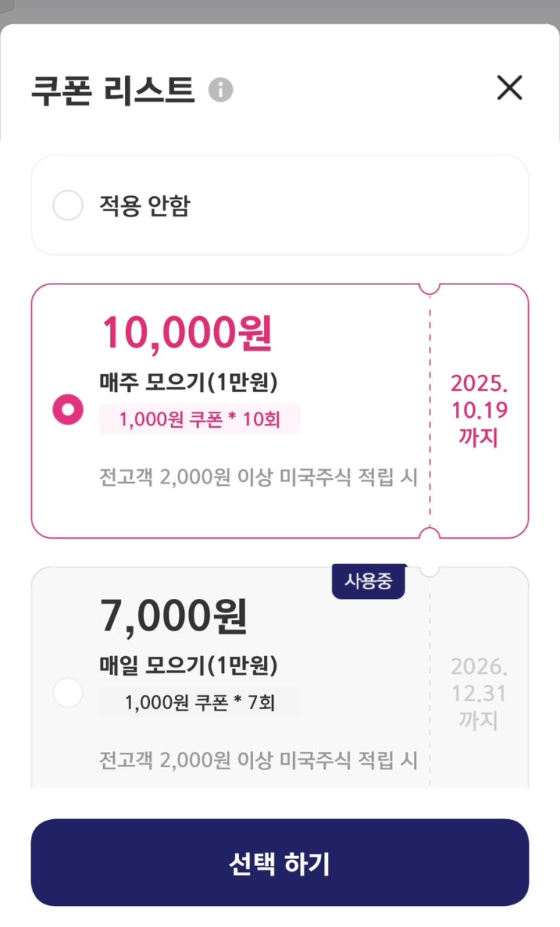
Task: Tap the dimmed backdrop above the sheet
Action: point(280,11)
